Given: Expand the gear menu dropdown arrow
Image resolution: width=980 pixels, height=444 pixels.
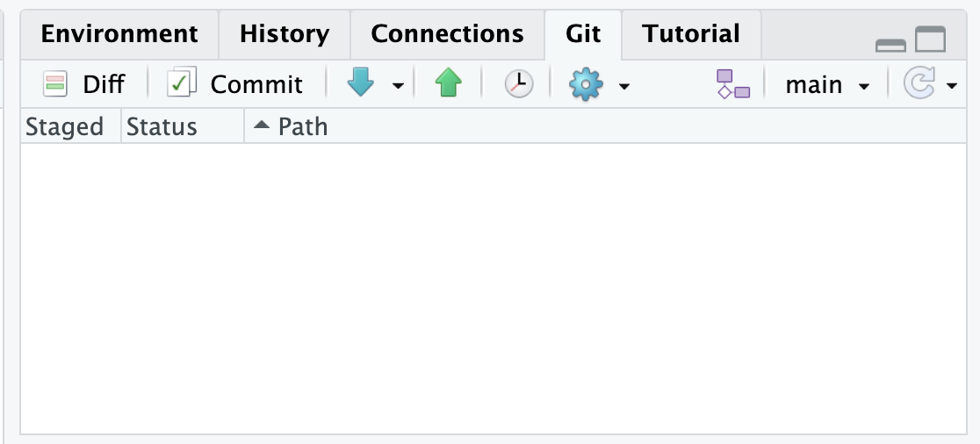Looking at the screenshot, I should (624, 86).
